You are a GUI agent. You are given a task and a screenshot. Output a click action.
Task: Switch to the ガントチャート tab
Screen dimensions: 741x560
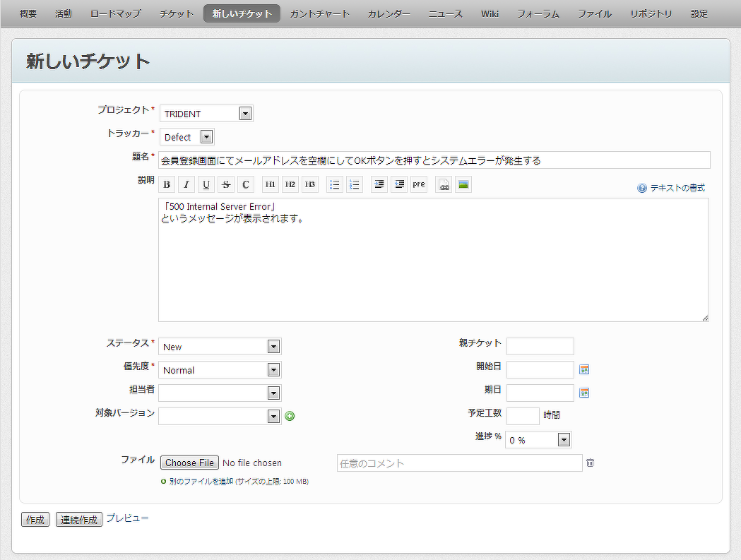coord(319,13)
